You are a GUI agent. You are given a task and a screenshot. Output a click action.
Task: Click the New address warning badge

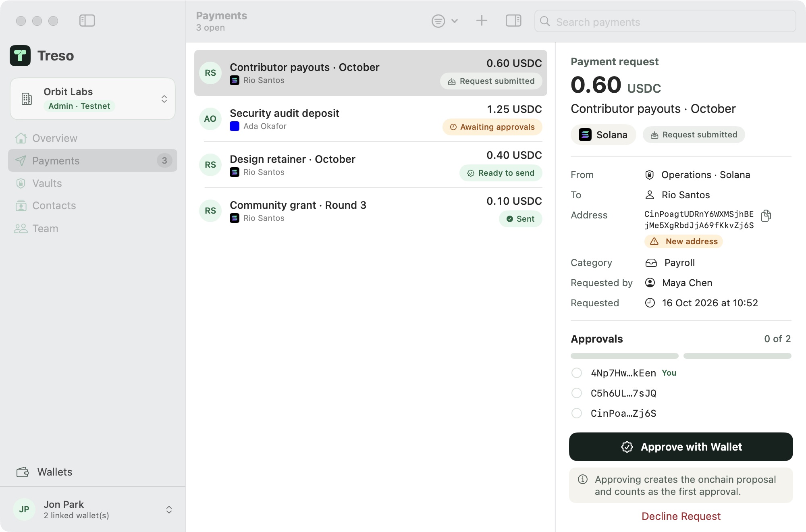(683, 241)
